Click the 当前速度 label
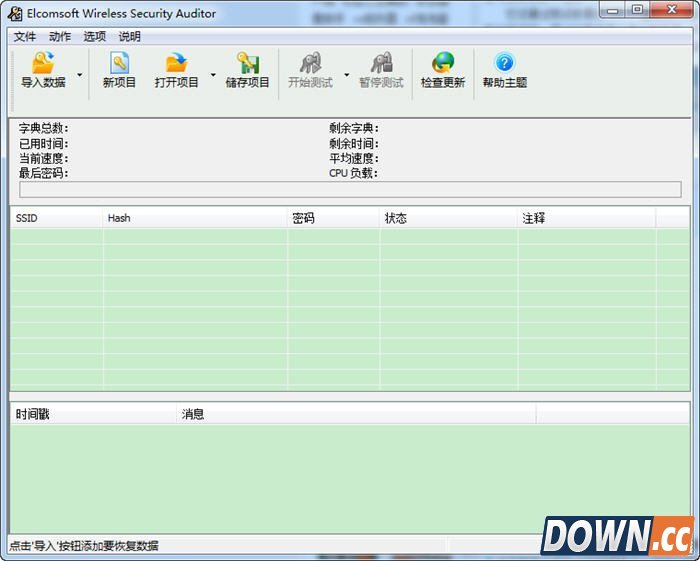The width and height of the screenshot is (700, 561). point(43,158)
